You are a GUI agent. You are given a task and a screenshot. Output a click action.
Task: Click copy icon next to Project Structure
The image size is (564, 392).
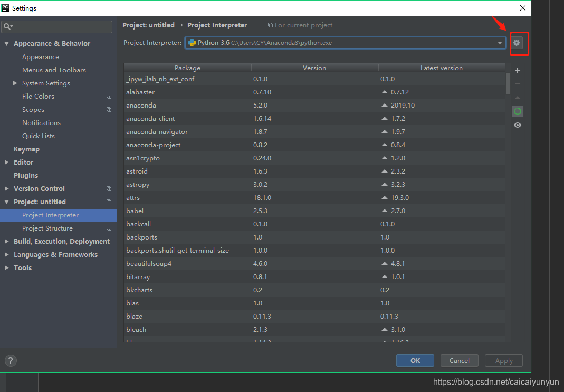click(109, 228)
